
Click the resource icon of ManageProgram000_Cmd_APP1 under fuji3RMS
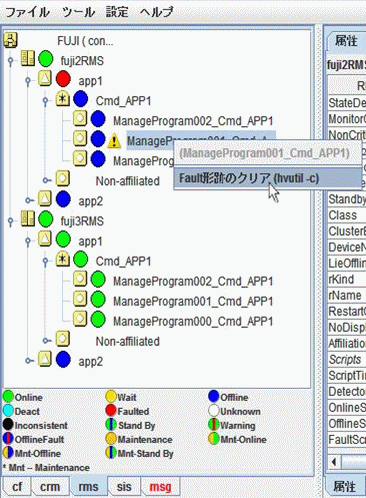(x=80, y=319)
